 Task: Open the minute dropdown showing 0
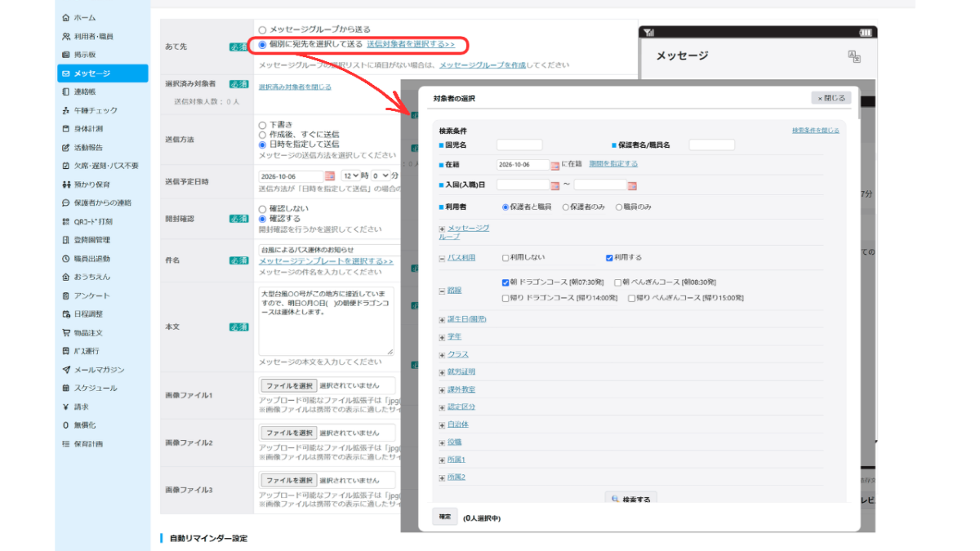tap(380, 176)
